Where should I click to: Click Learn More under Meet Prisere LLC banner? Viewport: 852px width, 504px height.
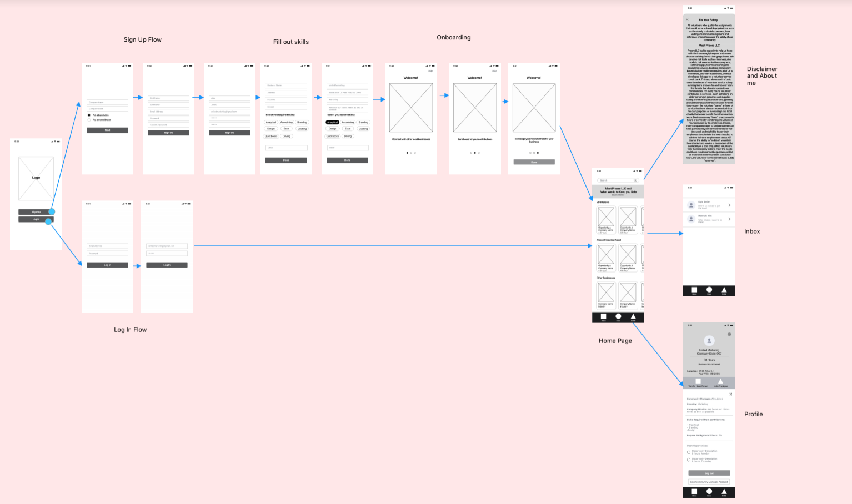click(x=618, y=195)
